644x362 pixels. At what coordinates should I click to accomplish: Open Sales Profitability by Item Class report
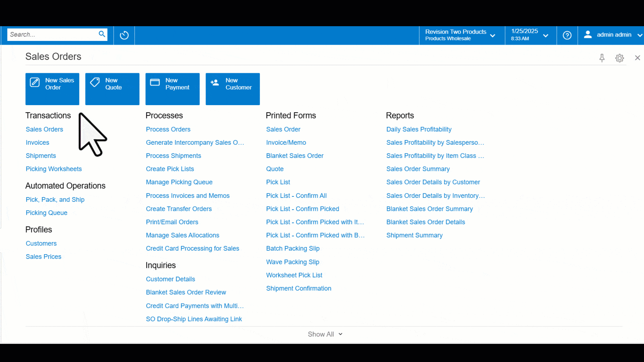click(435, 156)
